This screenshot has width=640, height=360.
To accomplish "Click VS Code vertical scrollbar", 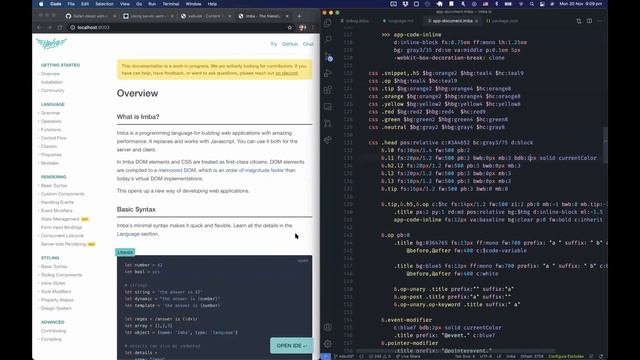I will tap(605, 145).
